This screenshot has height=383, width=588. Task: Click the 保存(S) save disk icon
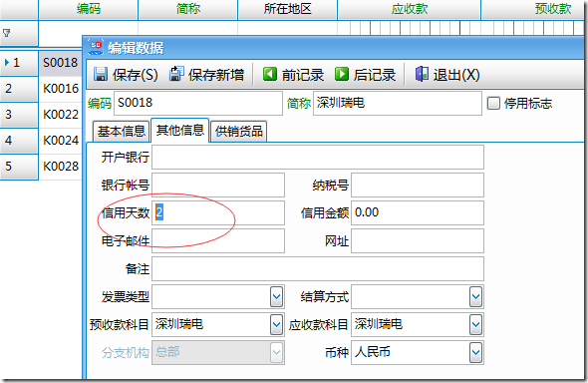click(100, 74)
